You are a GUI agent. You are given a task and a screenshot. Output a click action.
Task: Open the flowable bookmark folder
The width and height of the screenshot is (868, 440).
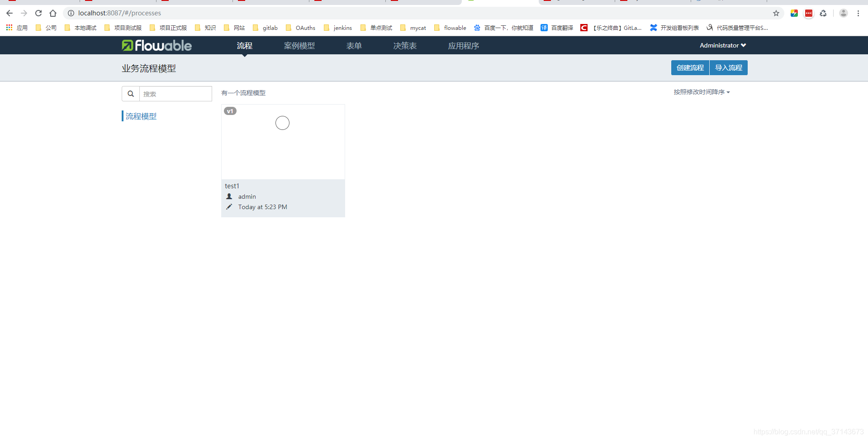coord(450,28)
